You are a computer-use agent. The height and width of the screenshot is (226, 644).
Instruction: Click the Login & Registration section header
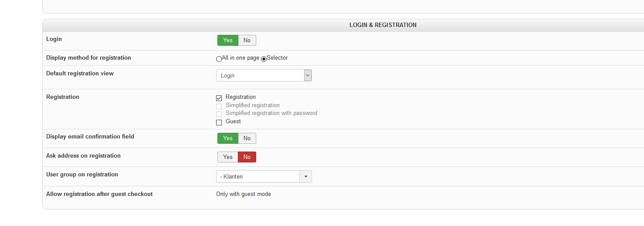383,25
